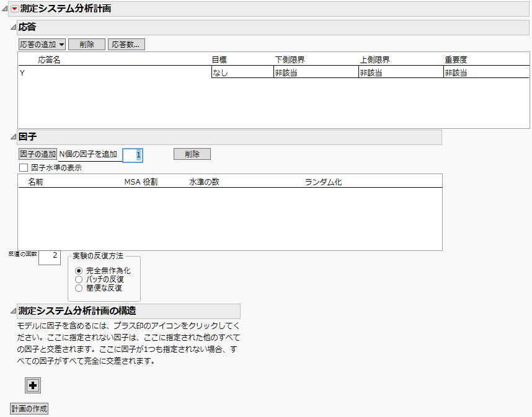Collapse the 測定システム分析計画の構造 section
This screenshot has width=532, height=417.
click(x=13, y=312)
